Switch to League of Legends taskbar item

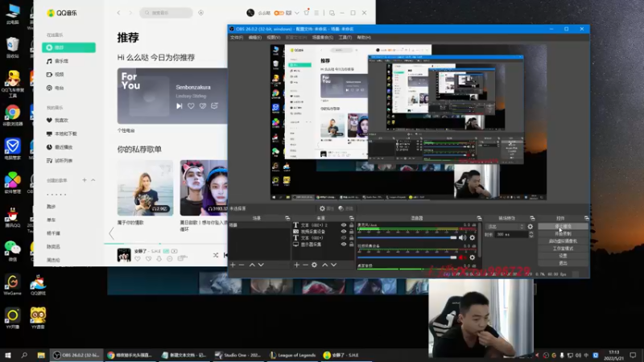(292, 355)
